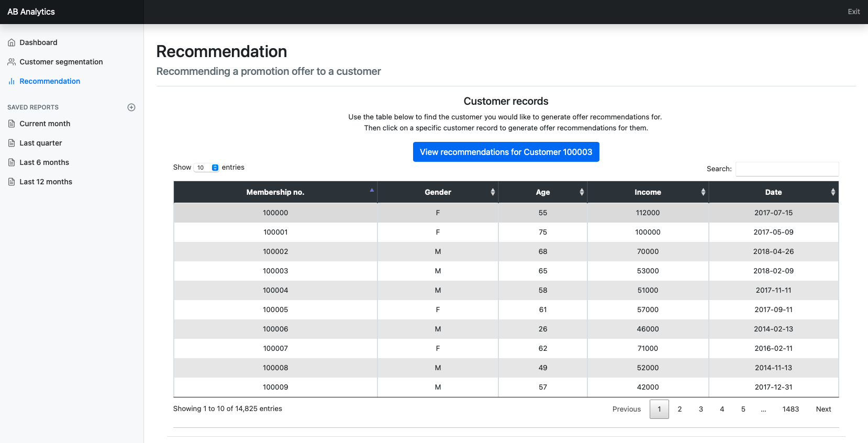Click Exit in the top bar
Viewport: 868px width, 443px height.
pos(854,12)
